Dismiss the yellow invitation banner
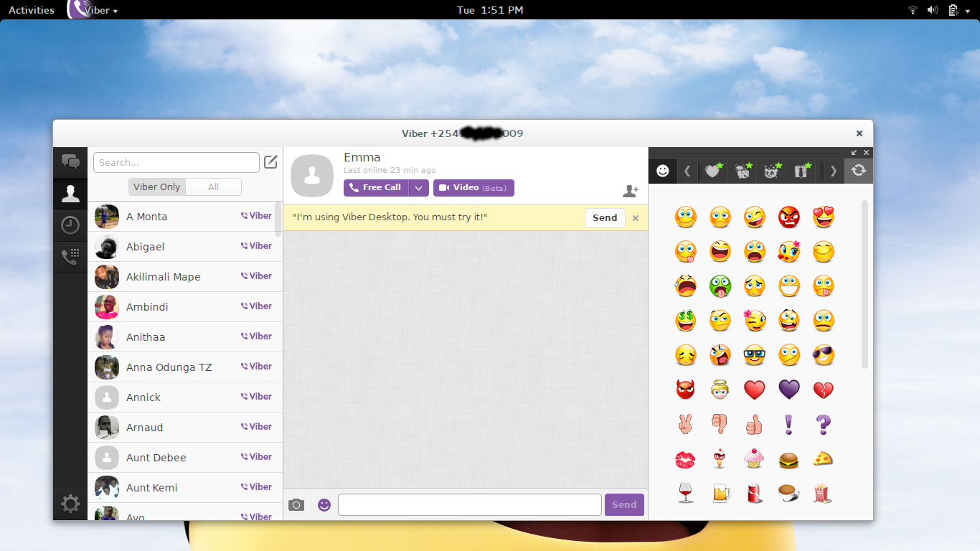Image resolution: width=980 pixels, height=551 pixels. tap(636, 218)
